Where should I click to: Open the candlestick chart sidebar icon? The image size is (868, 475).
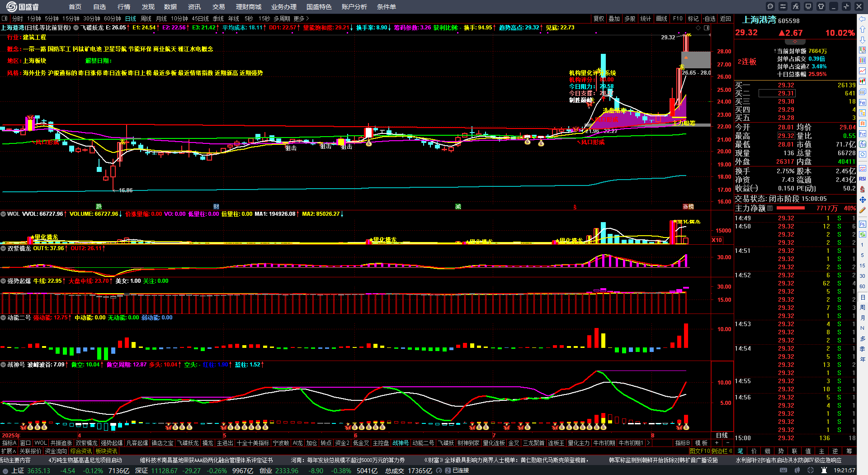click(x=863, y=81)
